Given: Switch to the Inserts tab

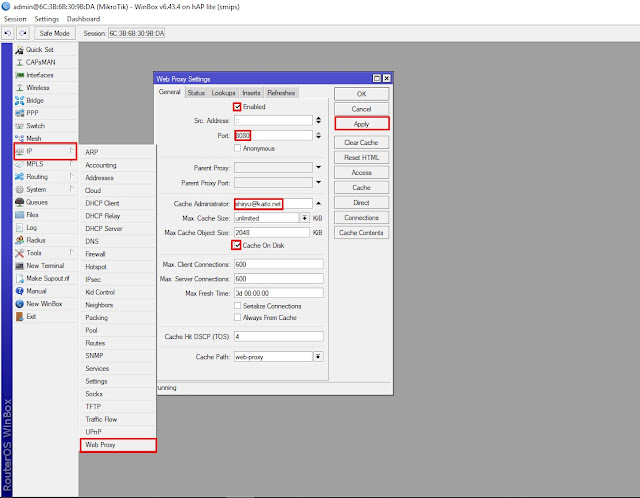Looking at the screenshot, I should pos(251,93).
